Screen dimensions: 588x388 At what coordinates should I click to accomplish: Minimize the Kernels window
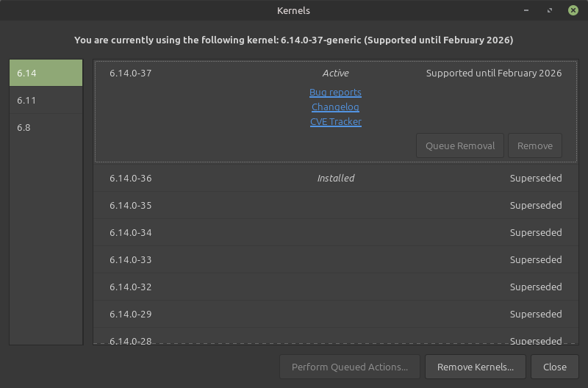tap(527, 10)
